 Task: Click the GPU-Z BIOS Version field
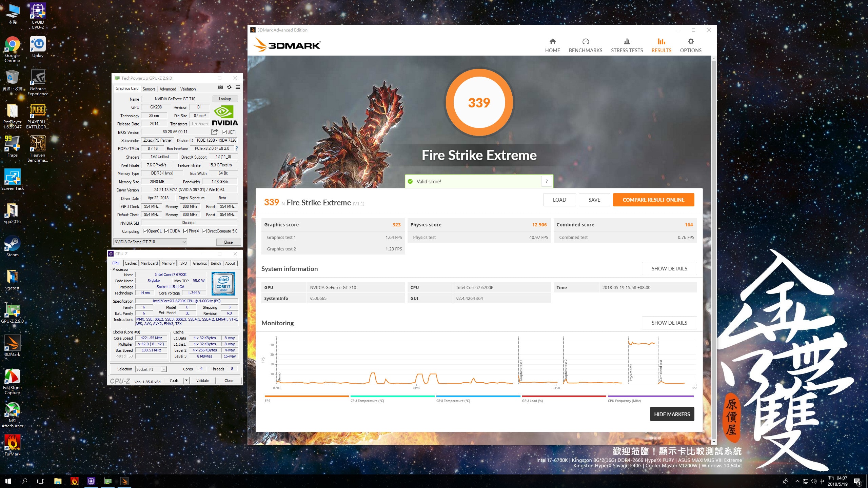pos(175,132)
